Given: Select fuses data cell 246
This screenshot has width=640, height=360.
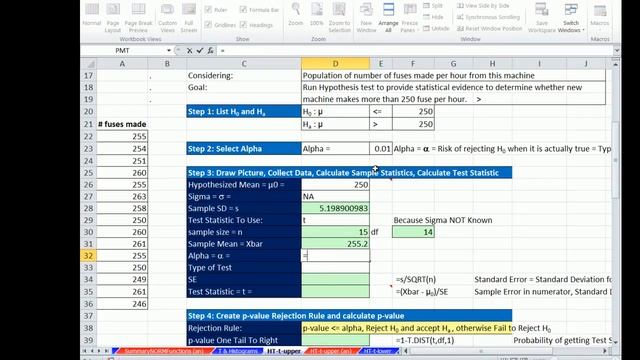Looking at the screenshot, I should (x=122, y=304).
